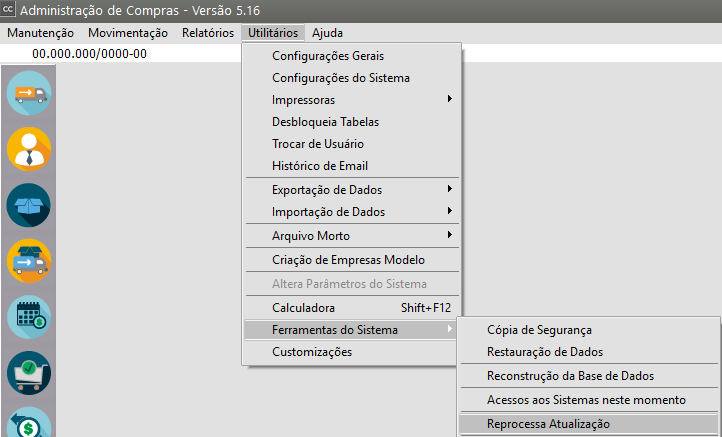
Task: Select the green dollar refund icon
Action: (29, 422)
